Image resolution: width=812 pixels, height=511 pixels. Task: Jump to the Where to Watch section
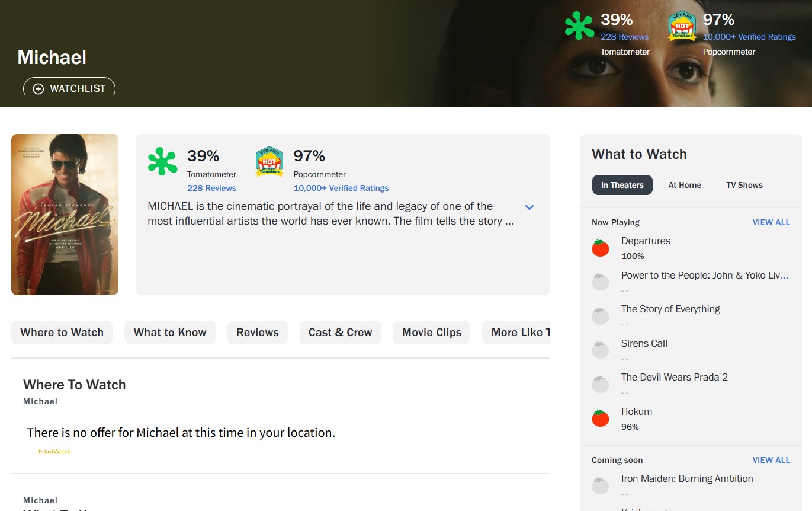62,333
